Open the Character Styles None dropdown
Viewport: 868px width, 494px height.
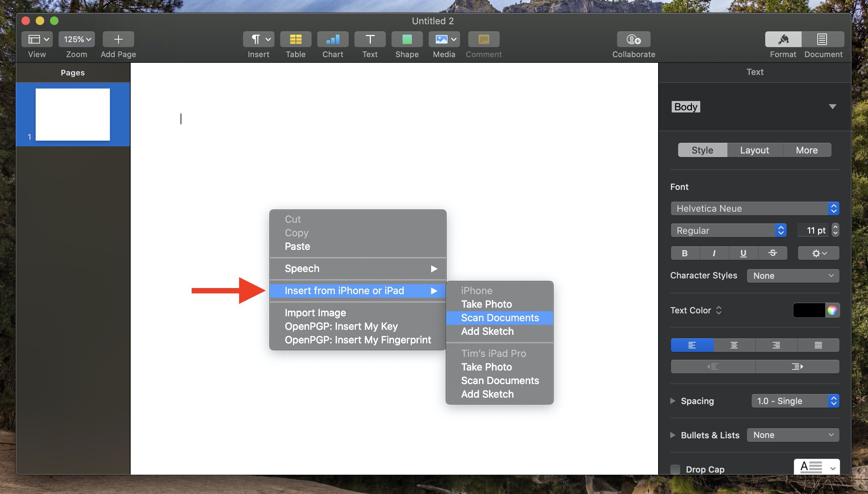point(793,276)
